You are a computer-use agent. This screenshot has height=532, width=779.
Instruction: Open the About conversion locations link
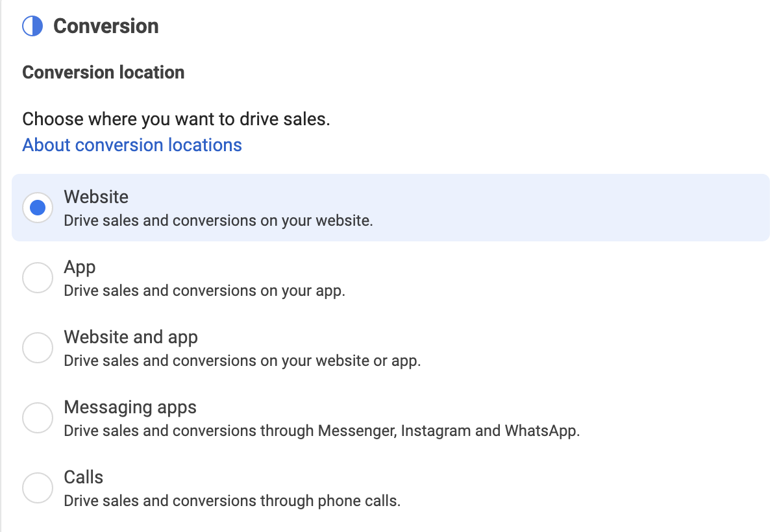click(132, 145)
